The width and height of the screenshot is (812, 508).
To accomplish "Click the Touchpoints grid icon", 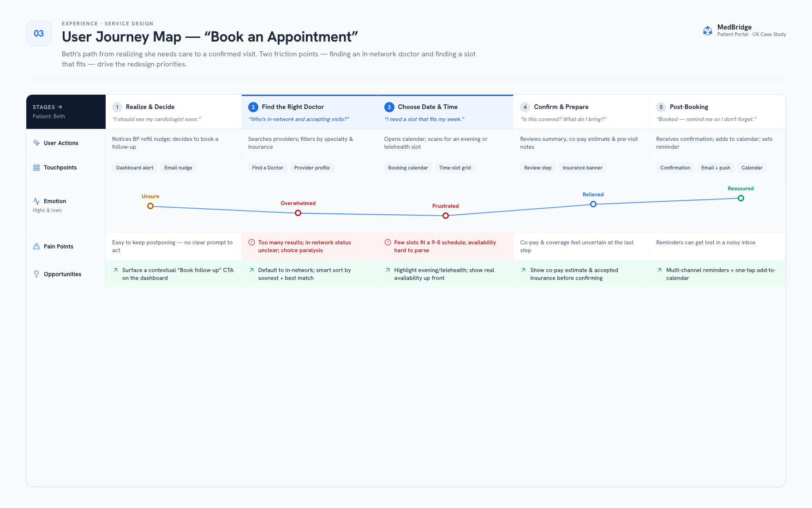I will pyautogui.click(x=36, y=168).
